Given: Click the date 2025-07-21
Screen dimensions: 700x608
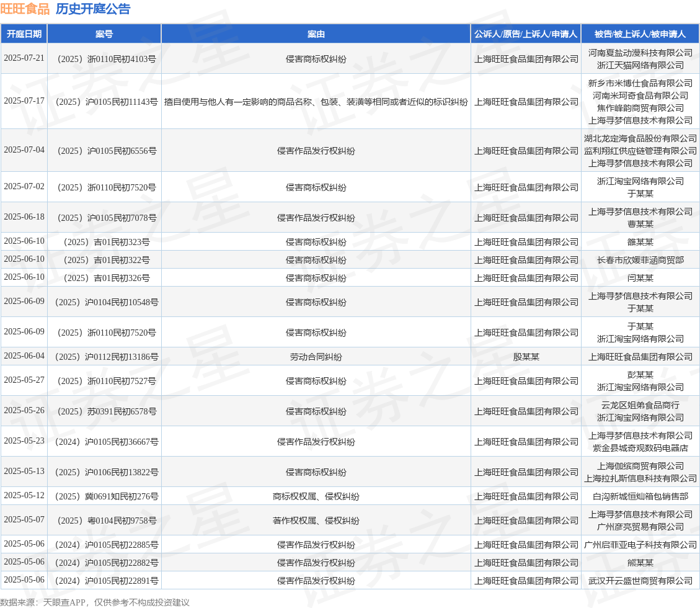Looking at the screenshot, I should click(24, 58).
